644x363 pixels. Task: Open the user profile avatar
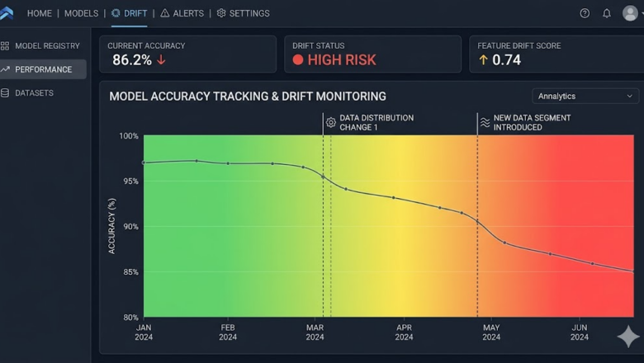click(x=630, y=13)
